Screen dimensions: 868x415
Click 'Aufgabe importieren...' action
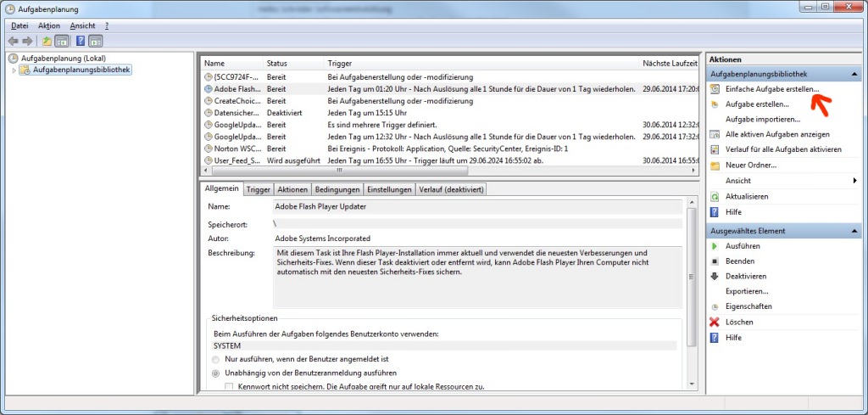763,119
